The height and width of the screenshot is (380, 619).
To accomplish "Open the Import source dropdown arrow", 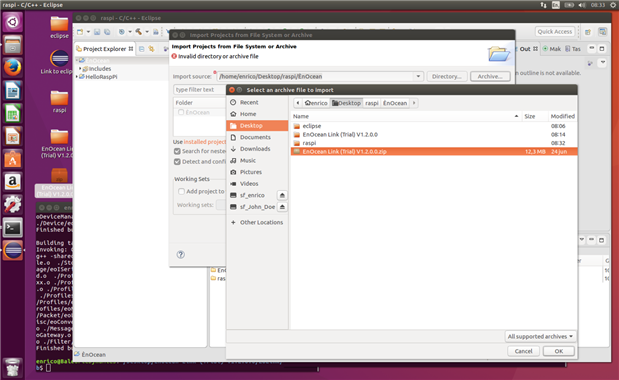I will tap(418, 77).
